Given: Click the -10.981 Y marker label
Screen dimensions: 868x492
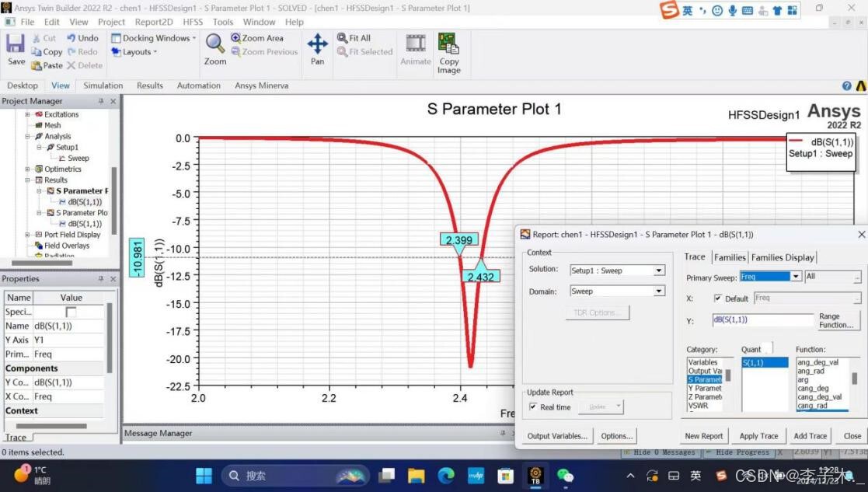Looking at the screenshot, I should point(136,258).
